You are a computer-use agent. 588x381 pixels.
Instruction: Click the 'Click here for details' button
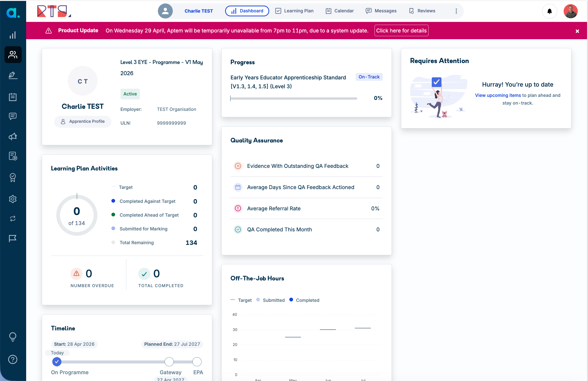pyautogui.click(x=401, y=31)
